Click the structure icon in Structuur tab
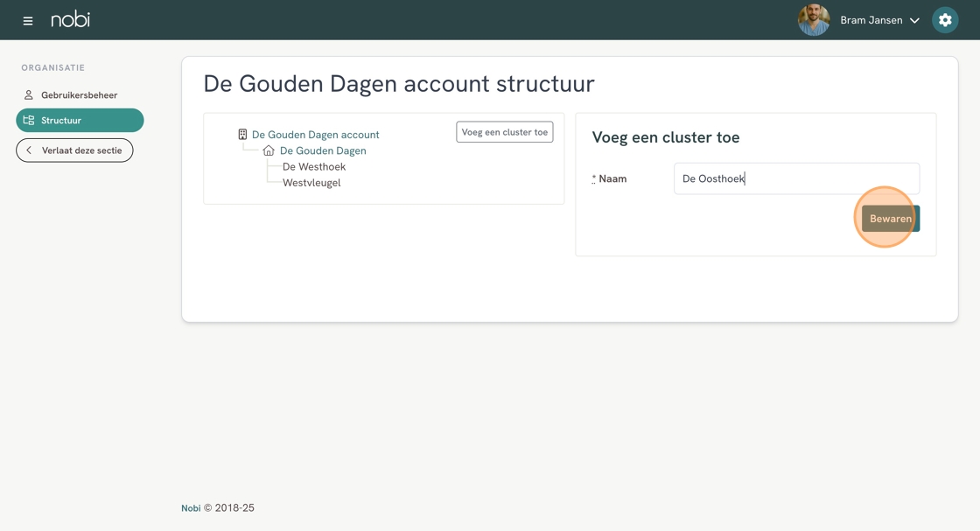Screen dimensions: 980x531 (28, 120)
